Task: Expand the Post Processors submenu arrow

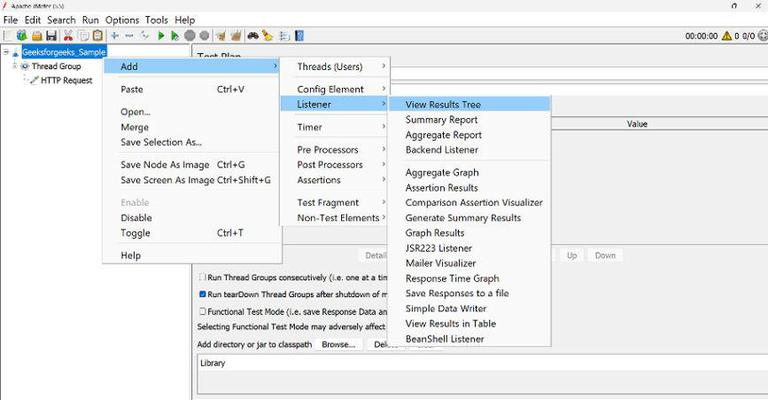Action: (384, 165)
